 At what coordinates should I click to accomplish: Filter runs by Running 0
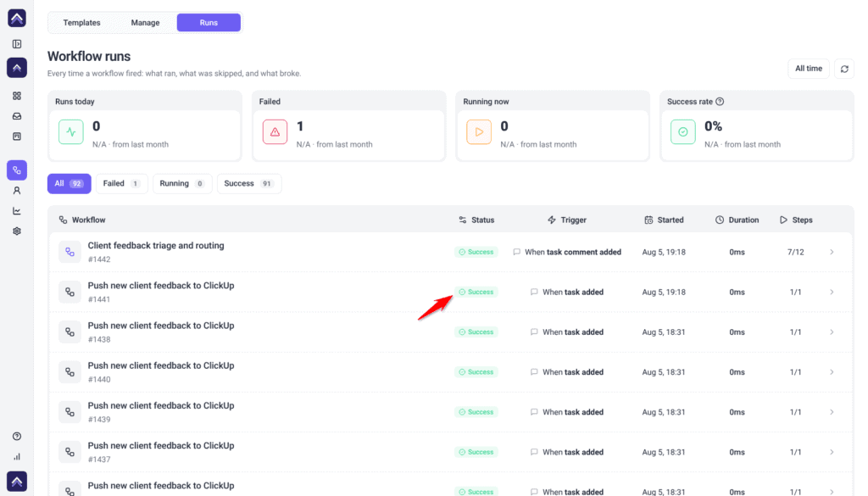tap(182, 184)
